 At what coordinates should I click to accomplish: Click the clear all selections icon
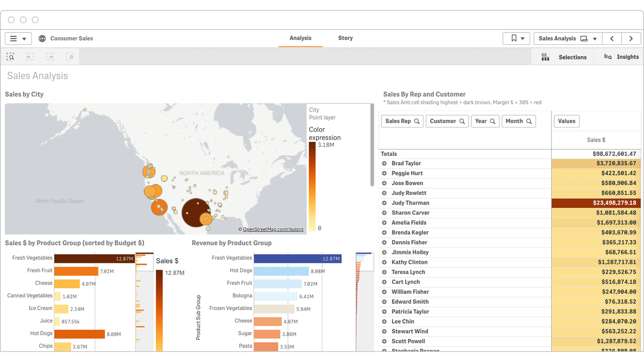(70, 57)
